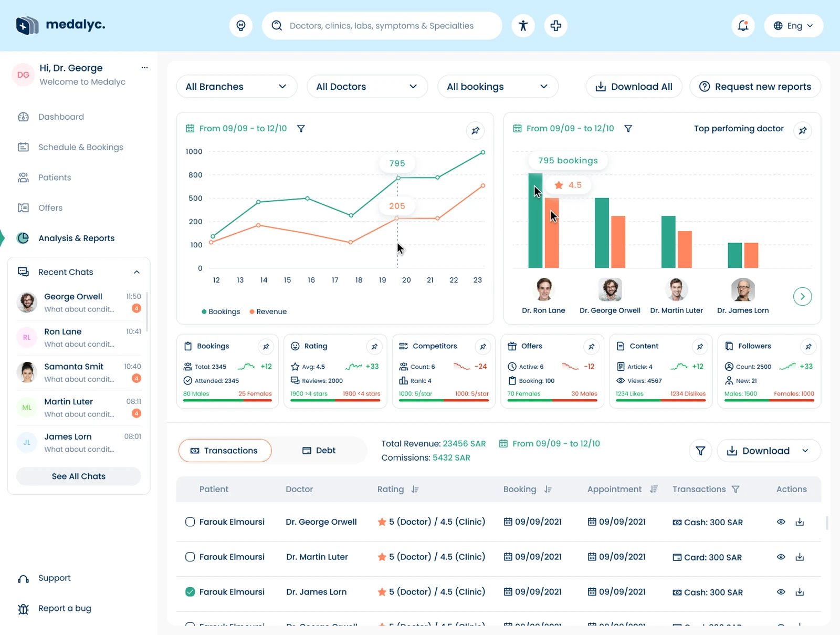Sort by the Rating column icon
This screenshot has width=840, height=635.
(415, 490)
